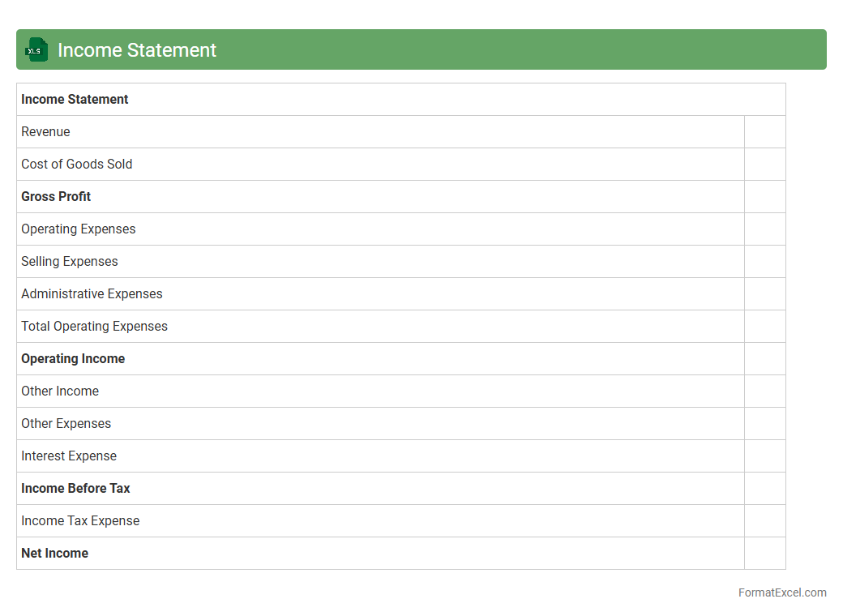Select the Other Income value cell
The height and width of the screenshot is (616, 843).
click(x=764, y=391)
